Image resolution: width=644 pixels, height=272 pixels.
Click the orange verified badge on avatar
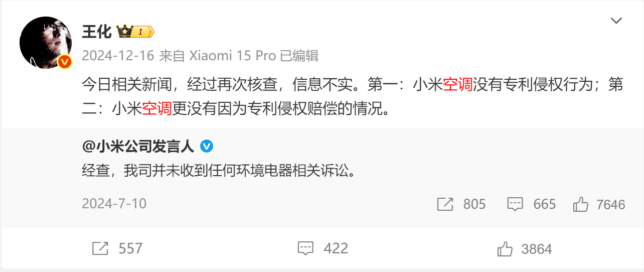coord(65,62)
